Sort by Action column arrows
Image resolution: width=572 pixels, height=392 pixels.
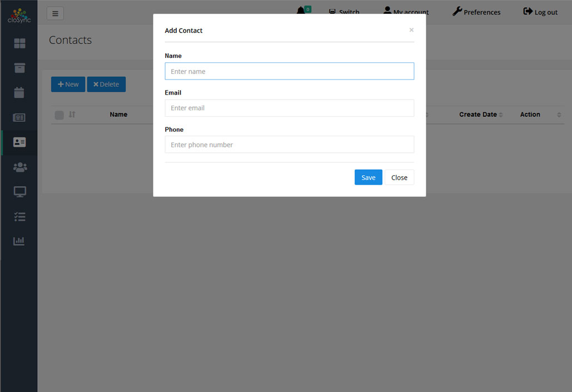pyautogui.click(x=559, y=115)
